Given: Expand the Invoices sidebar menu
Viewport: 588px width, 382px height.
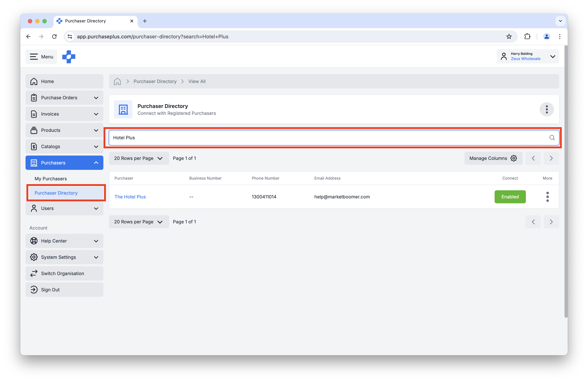Looking at the screenshot, I should coord(64,114).
